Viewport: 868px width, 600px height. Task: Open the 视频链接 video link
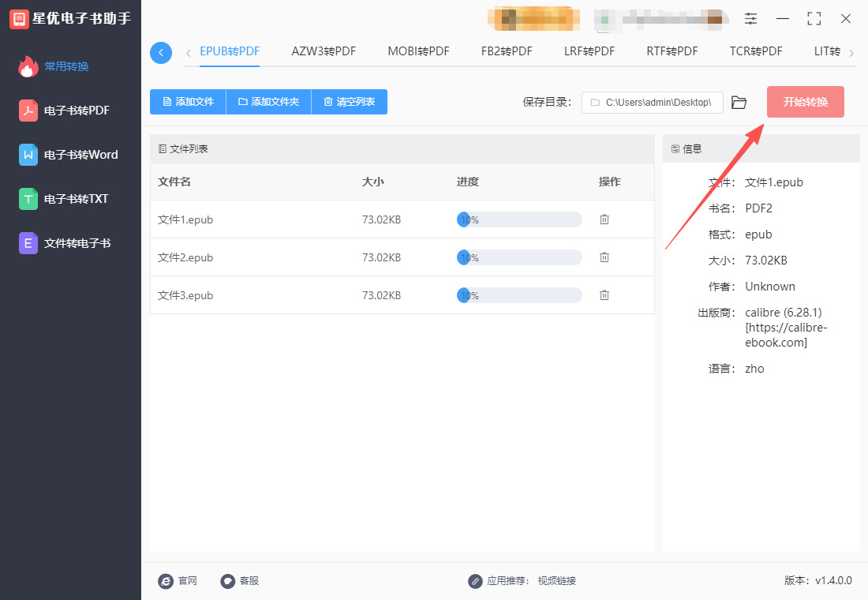coord(556,581)
